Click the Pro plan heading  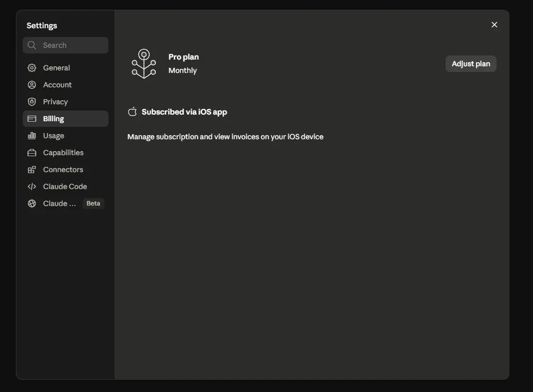pyautogui.click(x=183, y=57)
